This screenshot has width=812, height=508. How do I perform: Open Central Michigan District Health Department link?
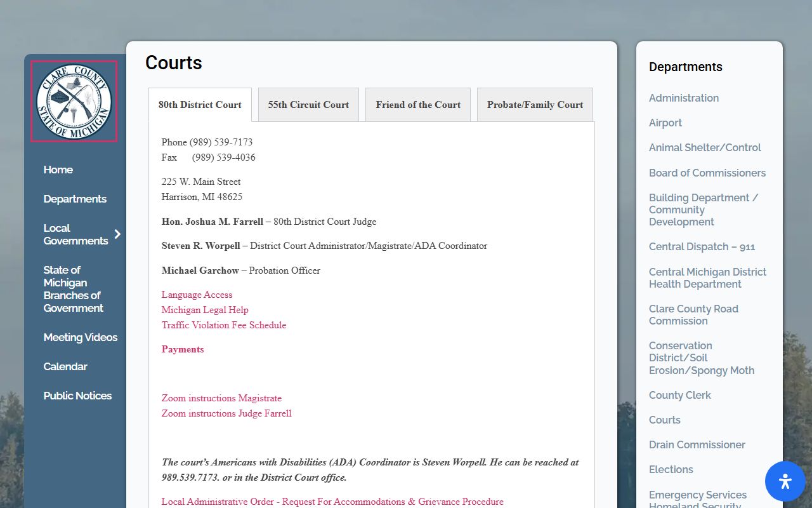[707, 278]
